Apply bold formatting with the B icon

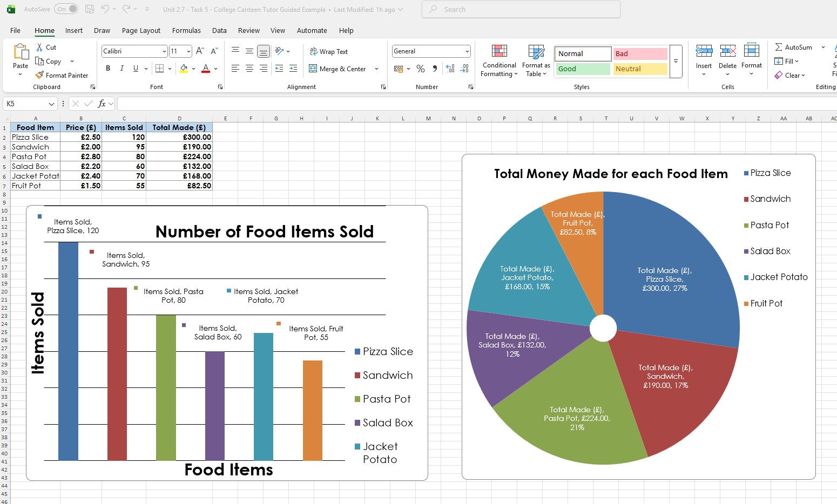click(x=108, y=69)
